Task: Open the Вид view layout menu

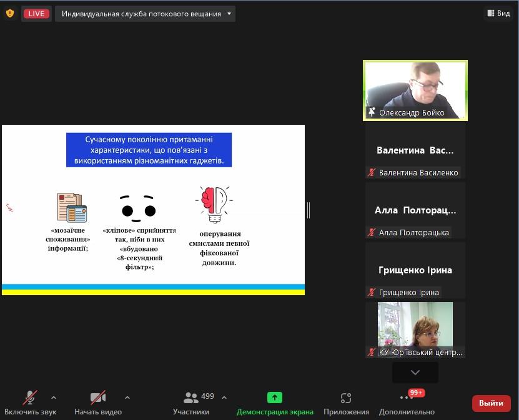Action: (x=498, y=14)
